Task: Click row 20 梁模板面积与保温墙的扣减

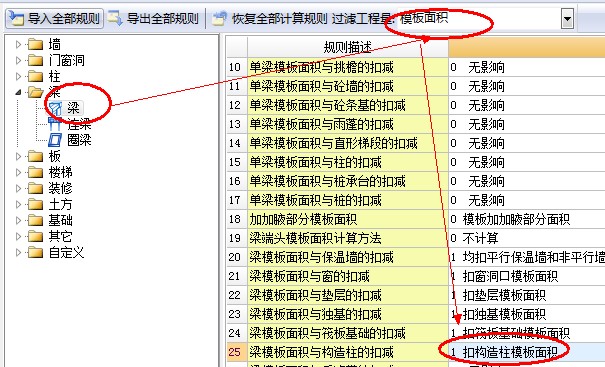Action: (348, 257)
